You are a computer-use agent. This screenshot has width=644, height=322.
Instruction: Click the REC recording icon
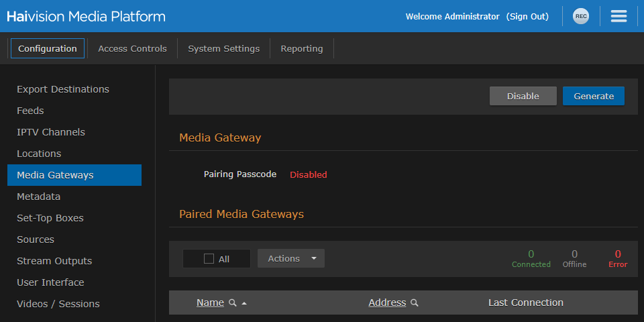pyautogui.click(x=580, y=16)
